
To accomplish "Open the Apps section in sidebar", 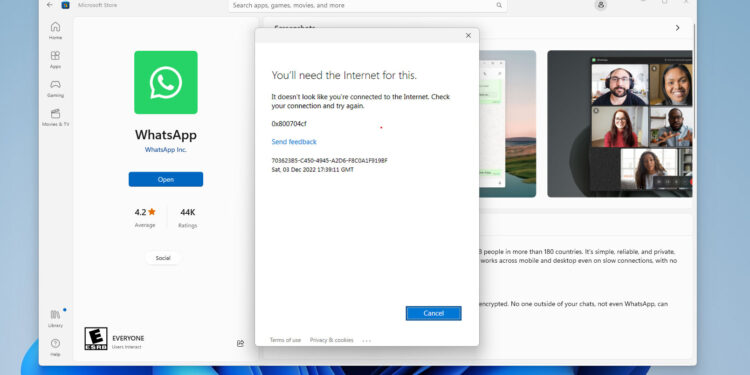I will point(55,59).
